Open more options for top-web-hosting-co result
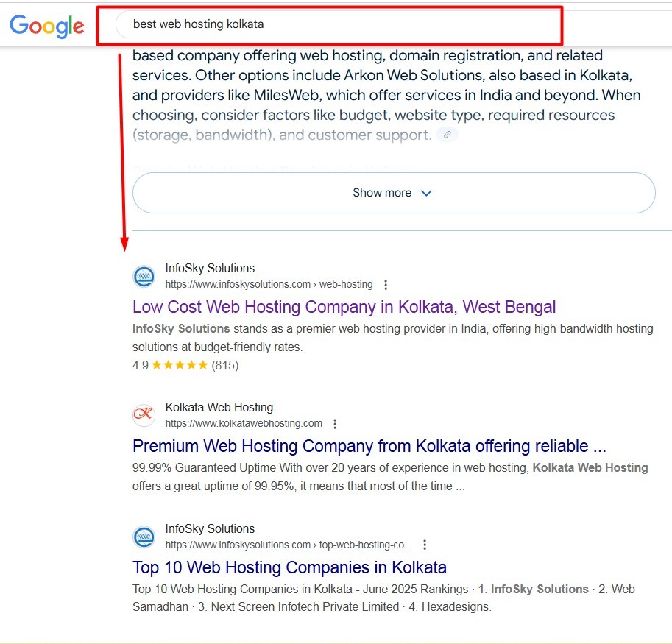This screenshot has width=672, height=644. coord(425,545)
